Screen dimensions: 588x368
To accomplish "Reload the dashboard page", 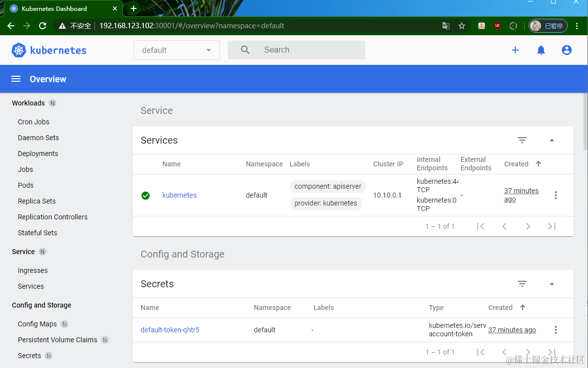I will [43, 26].
